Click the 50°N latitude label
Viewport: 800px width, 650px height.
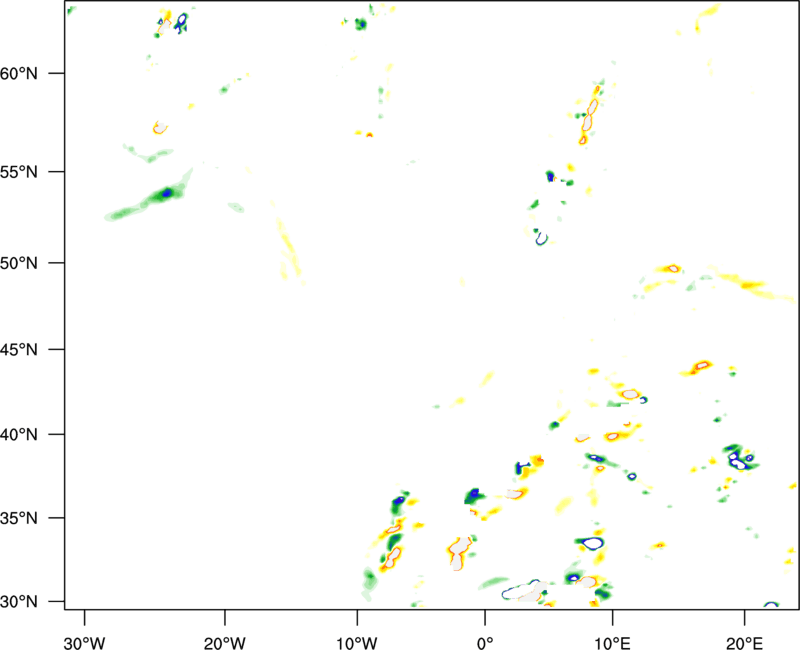tap(19, 263)
